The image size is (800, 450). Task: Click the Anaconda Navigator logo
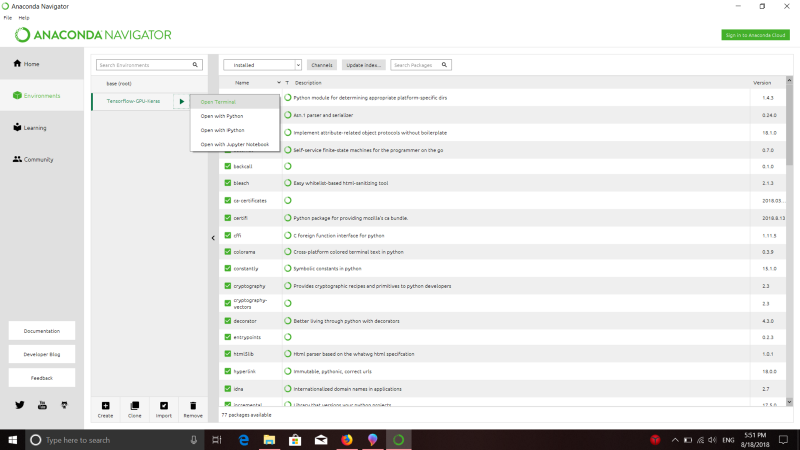pos(93,35)
